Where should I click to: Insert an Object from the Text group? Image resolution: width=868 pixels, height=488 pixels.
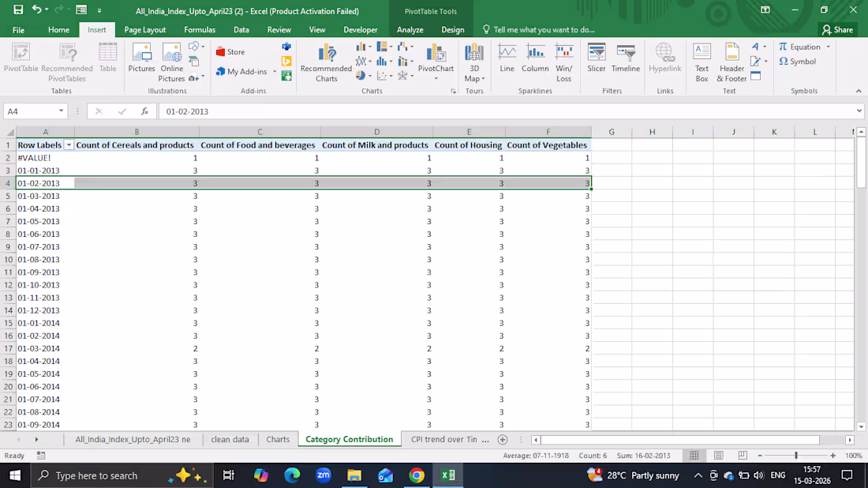coord(756,76)
